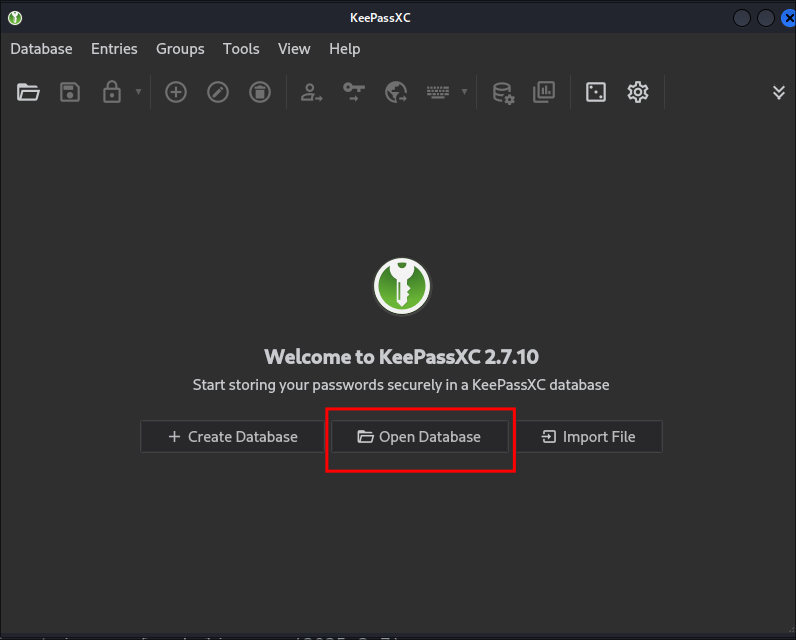Open the password generator dice icon
Screen dimensions: 796x640
click(596, 92)
